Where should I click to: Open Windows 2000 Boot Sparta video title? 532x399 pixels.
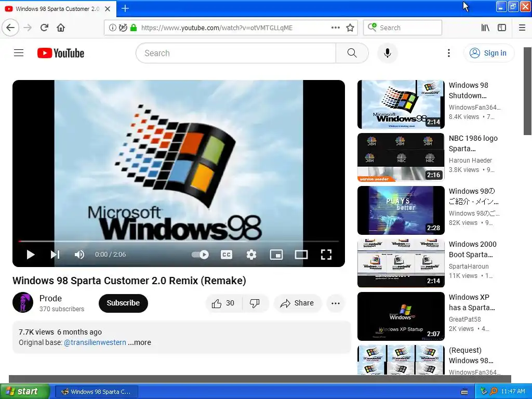(x=472, y=249)
